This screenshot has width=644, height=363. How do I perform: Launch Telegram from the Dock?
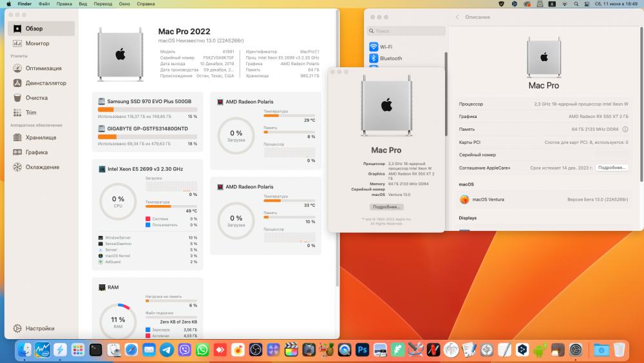[167, 350]
